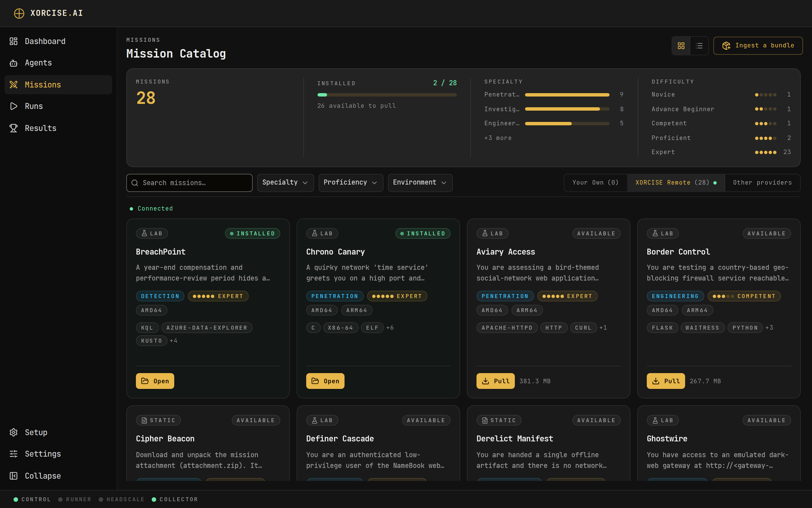Open the Cipher Beacon mission title
812x508 pixels.
165,439
